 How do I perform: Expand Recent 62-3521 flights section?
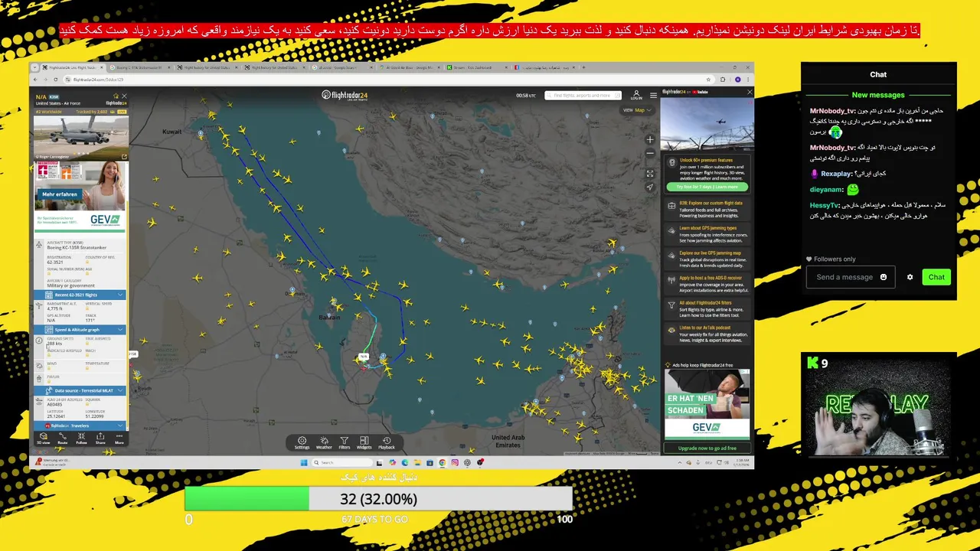[x=80, y=295]
